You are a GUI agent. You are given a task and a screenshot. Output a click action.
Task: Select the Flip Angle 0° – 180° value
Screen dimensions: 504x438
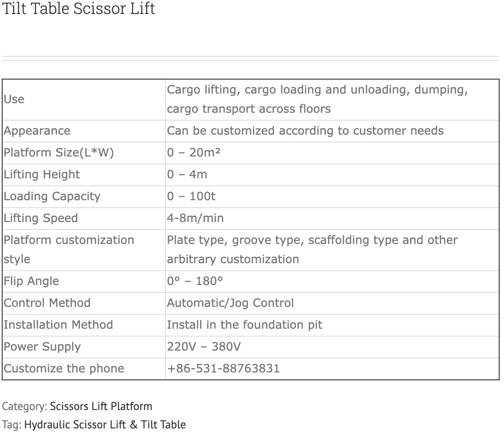click(195, 281)
